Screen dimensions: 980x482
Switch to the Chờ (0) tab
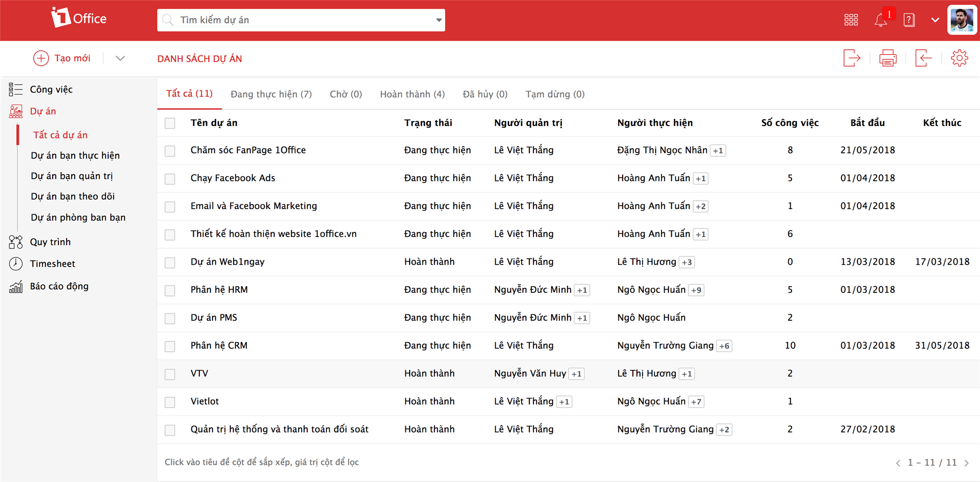(x=346, y=94)
